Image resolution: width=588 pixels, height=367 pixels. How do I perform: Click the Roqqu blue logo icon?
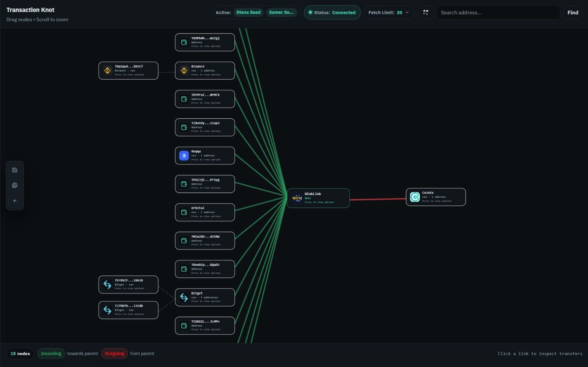click(184, 156)
